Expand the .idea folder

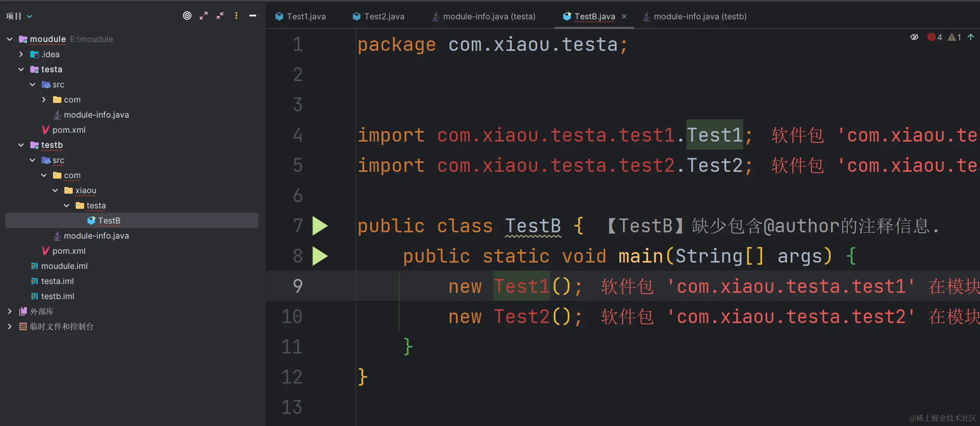(x=21, y=54)
